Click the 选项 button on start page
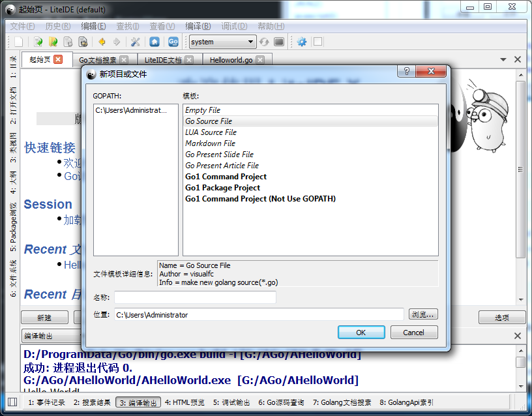Screen dimensions: 532x416 click(x=502, y=318)
